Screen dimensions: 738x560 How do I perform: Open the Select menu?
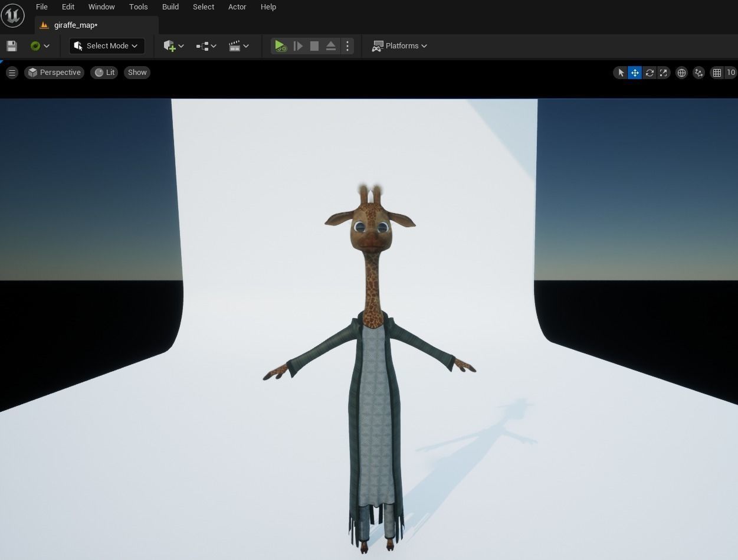(x=204, y=7)
